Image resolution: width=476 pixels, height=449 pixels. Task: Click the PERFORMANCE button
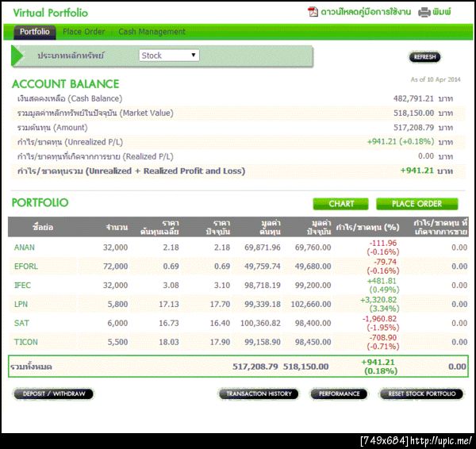coord(339,393)
